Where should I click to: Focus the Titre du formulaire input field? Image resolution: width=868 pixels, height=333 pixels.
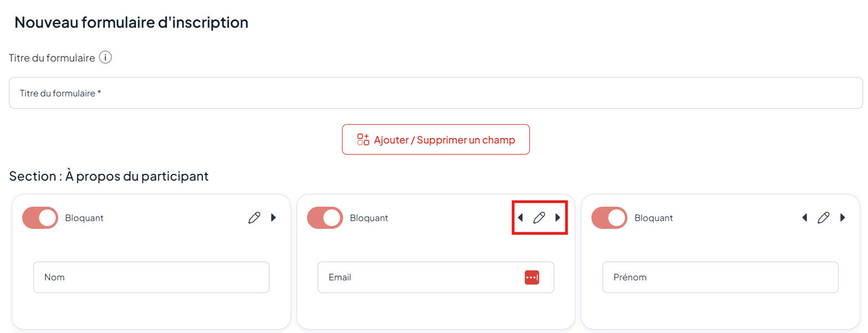436,93
